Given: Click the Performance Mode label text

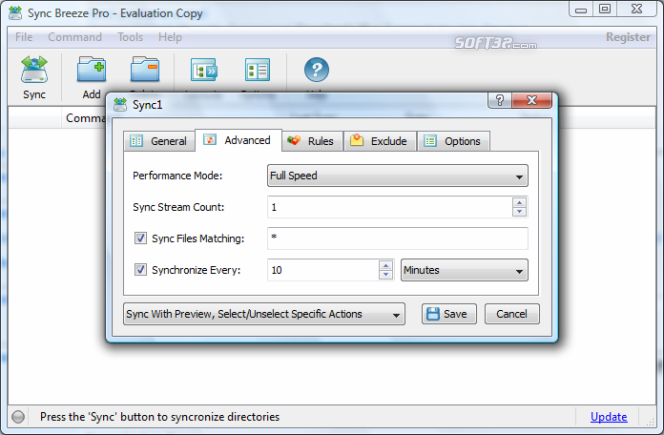Looking at the screenshot, I should click(x=177, y=176).
